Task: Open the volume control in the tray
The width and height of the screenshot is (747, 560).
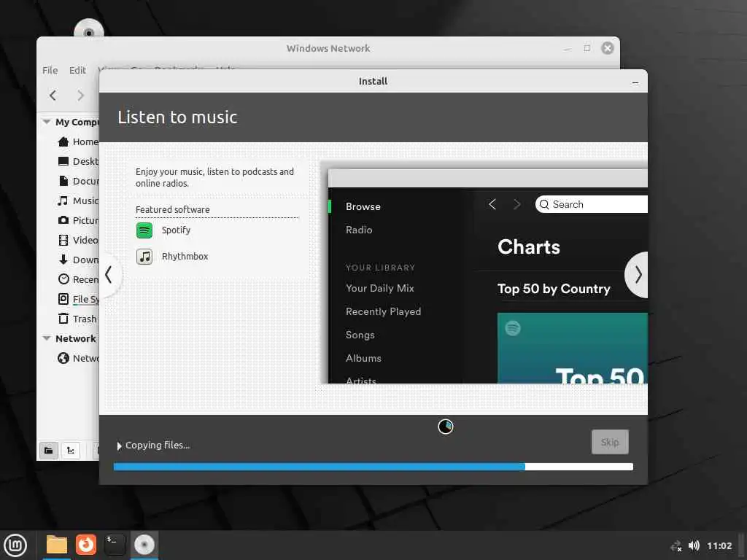Action: tap(694, 545)
